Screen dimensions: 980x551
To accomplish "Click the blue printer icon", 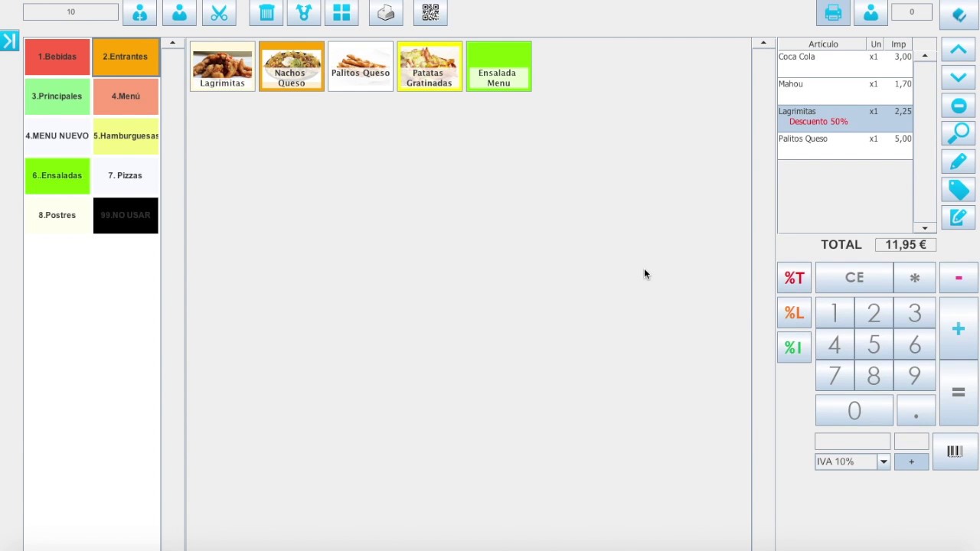I will tap(833, 12).
